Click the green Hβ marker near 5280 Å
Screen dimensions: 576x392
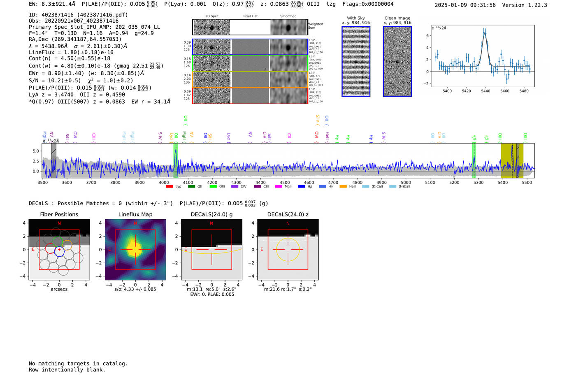(474, 160)
